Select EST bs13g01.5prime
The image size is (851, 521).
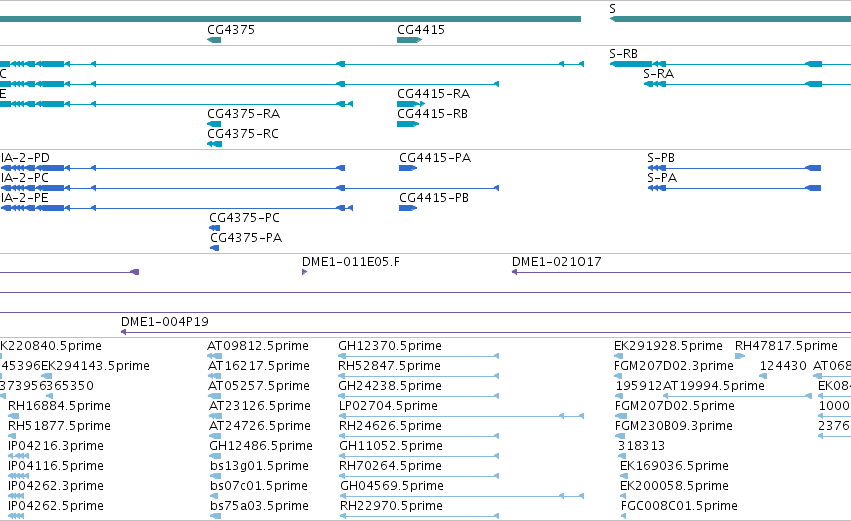click(259, 466)
